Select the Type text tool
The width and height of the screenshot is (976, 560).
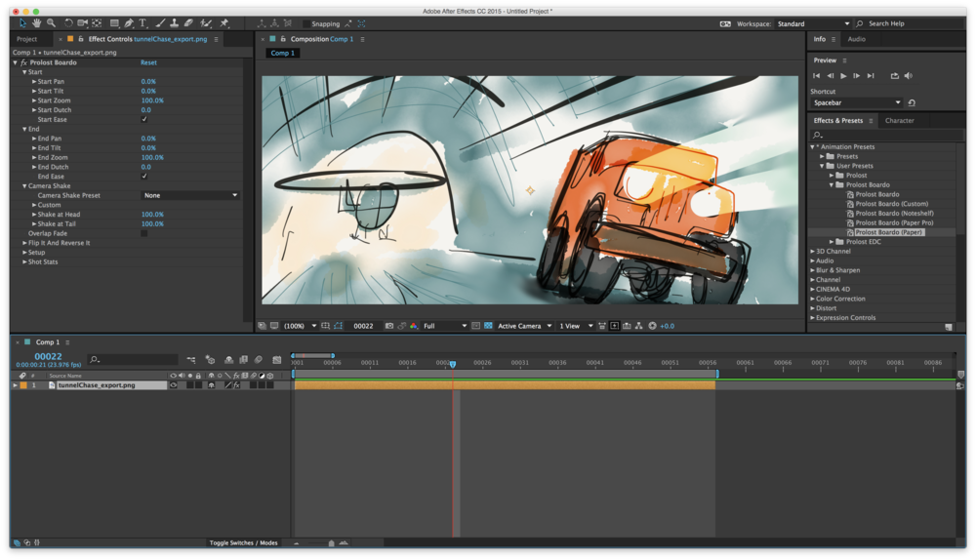point(142,23)
